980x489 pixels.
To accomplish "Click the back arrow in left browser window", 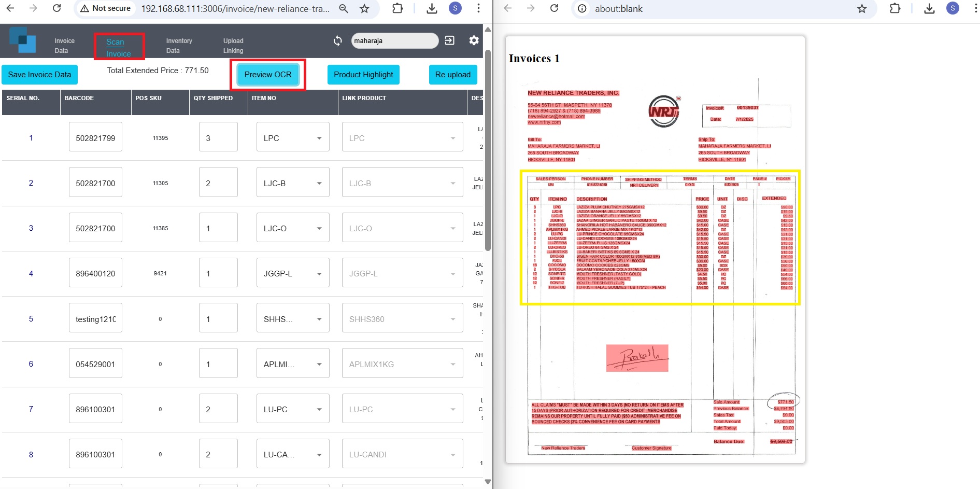I will point(10,8).
